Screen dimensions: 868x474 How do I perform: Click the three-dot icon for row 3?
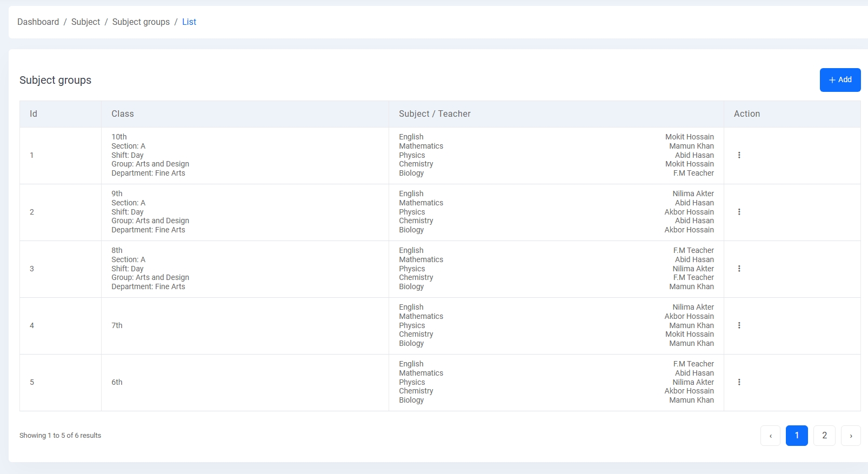(739, 269)
